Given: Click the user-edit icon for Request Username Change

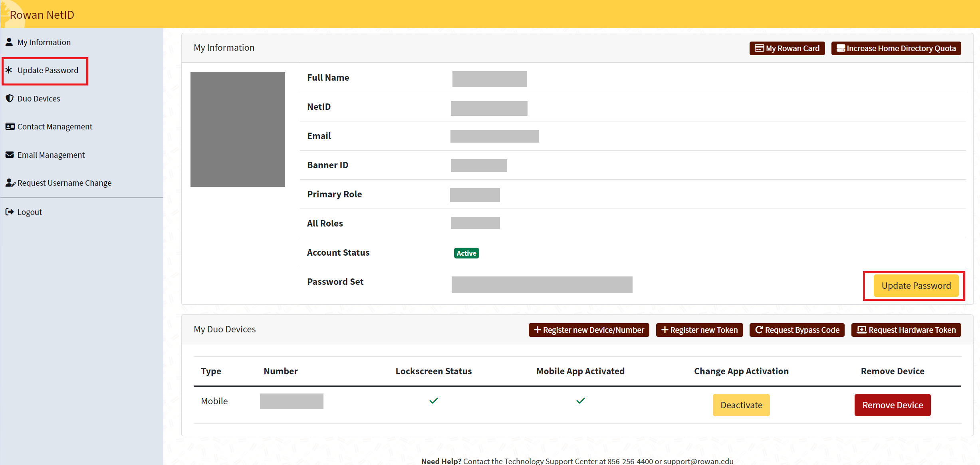Looking at the screenshot, I should pos(10,183).
